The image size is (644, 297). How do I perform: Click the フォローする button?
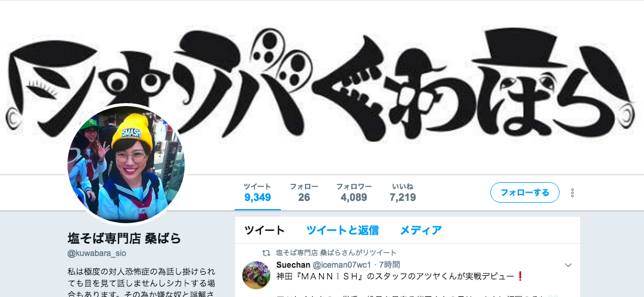(524, 192)
